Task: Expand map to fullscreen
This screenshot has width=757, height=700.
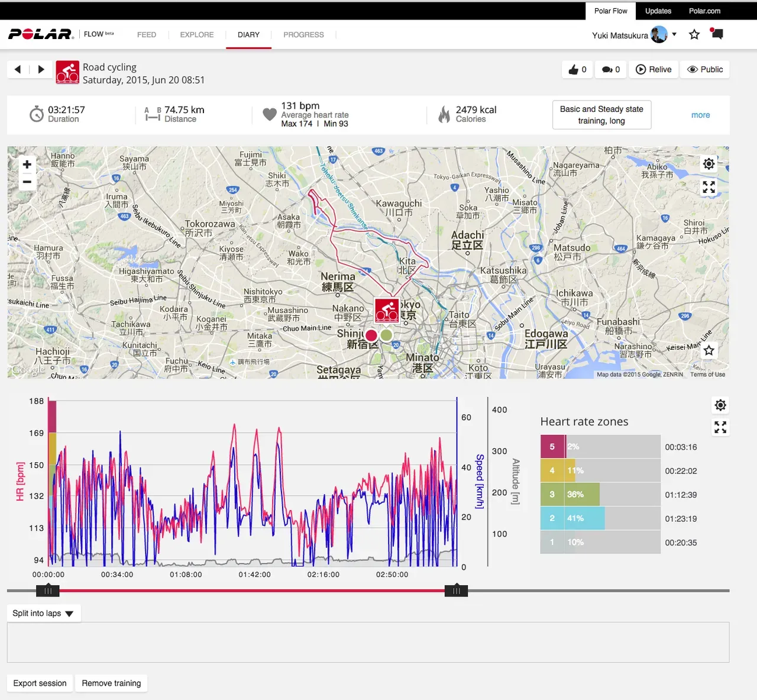Action: (709, 188)
